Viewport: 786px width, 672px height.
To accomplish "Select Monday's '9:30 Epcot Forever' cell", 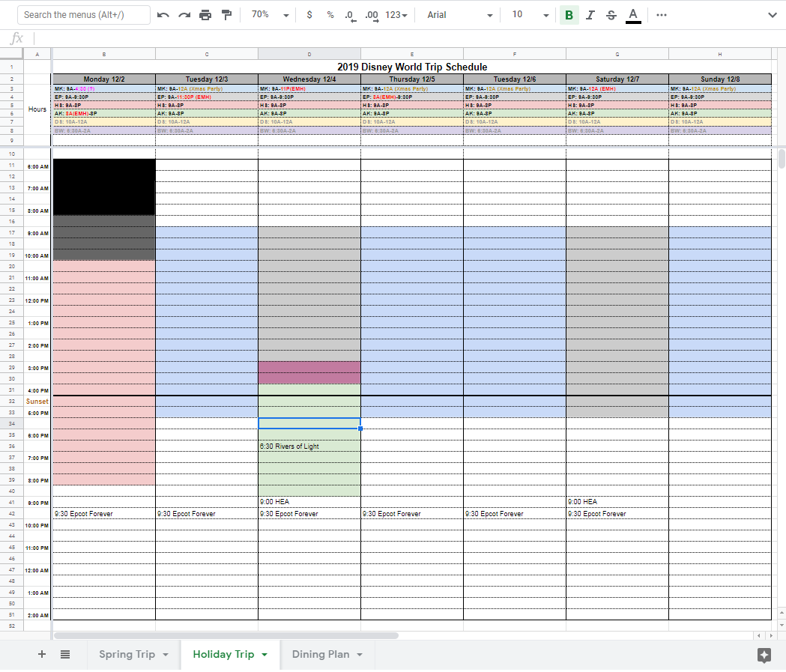I will [x=103, y=514].
